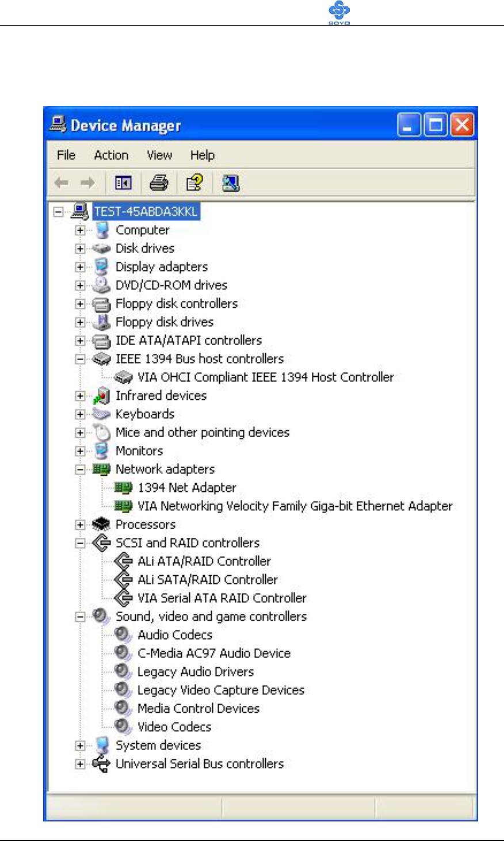The width and height of the screenshot is (504, 841).
Task: Click Scan for hardware changes icon
Action: pos(230,183)
